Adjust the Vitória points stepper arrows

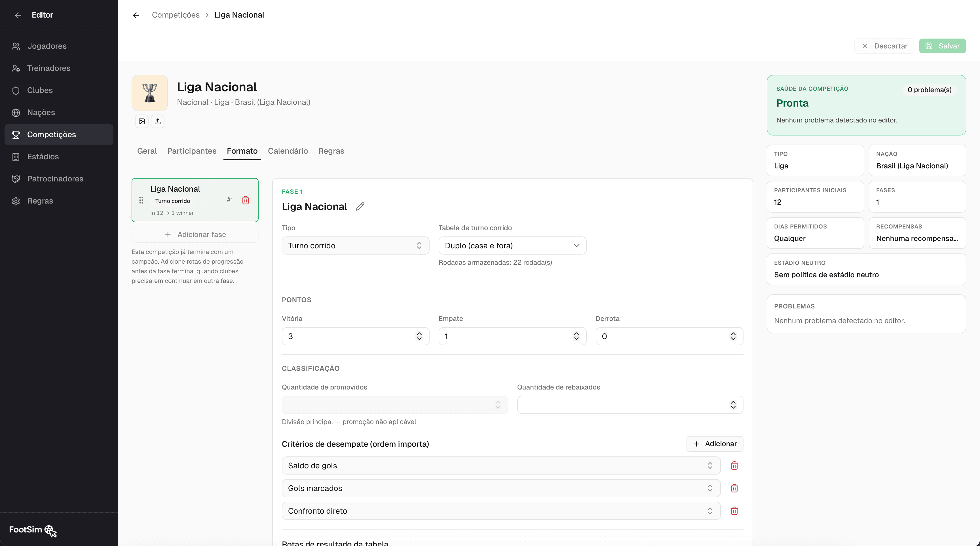click(x=419, y=336)
